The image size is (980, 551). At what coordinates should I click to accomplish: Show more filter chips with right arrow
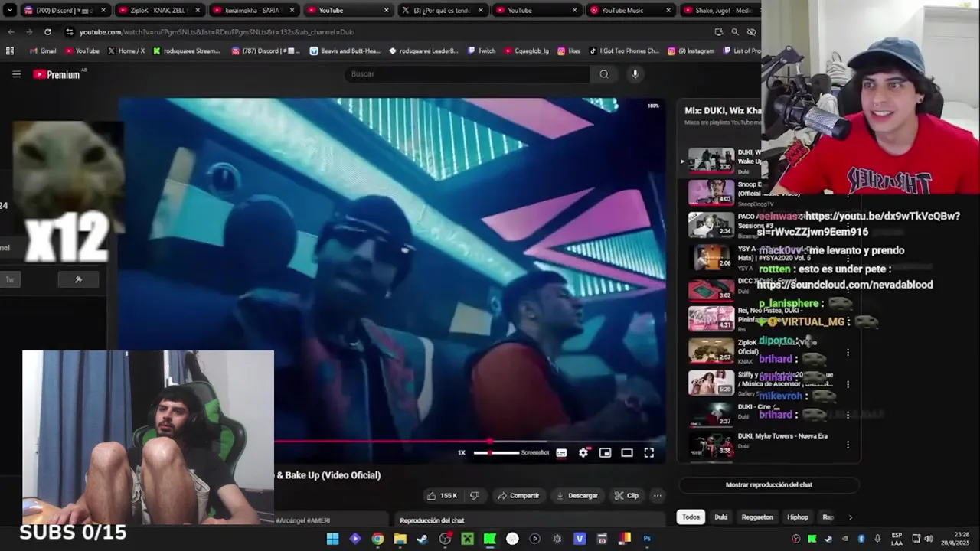850,517
